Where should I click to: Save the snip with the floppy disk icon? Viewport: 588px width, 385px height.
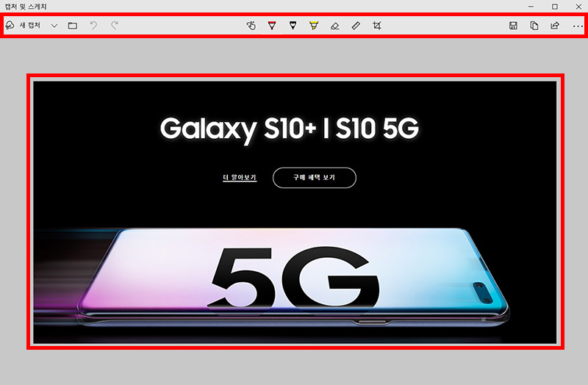pos(513,26)
